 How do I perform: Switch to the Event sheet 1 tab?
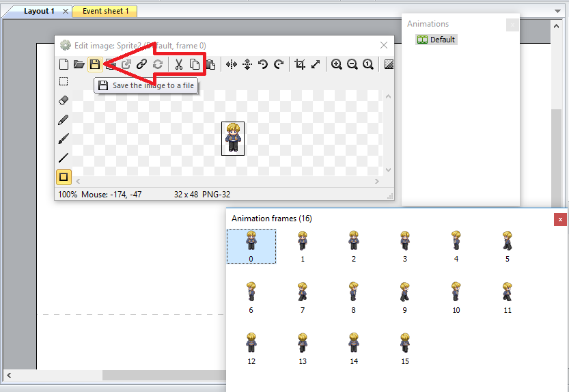[106, 11]
